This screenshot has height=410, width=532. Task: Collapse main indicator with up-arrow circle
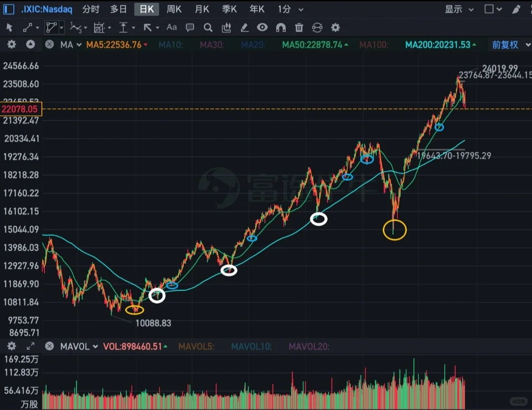coord(31,44)
